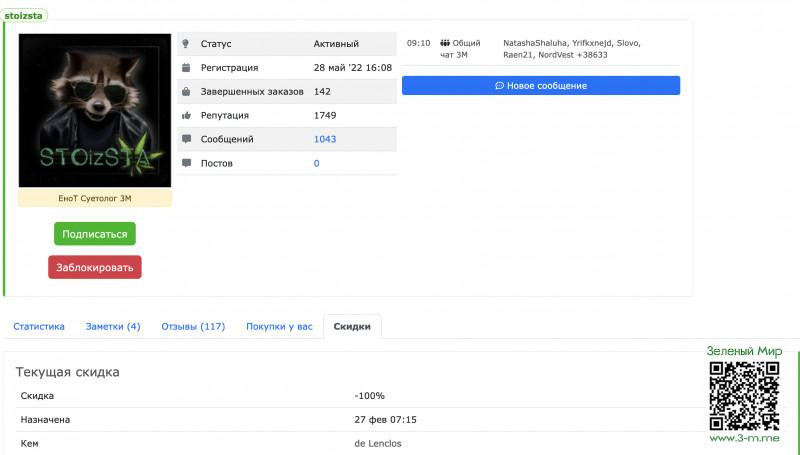The image size is (800, 455).
Task: Click the lightbulb icon beside Статус
Action: pyautogui.click(x=186, y=44)
